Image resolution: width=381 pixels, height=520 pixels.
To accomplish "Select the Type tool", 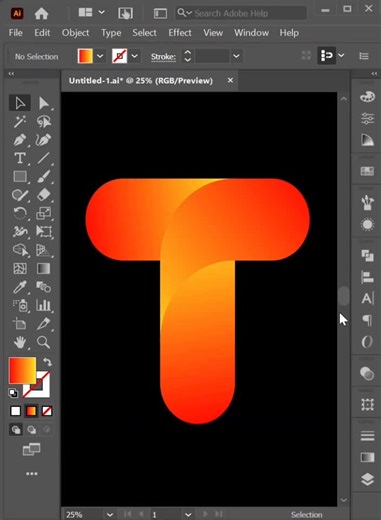I will click(20, 158).
